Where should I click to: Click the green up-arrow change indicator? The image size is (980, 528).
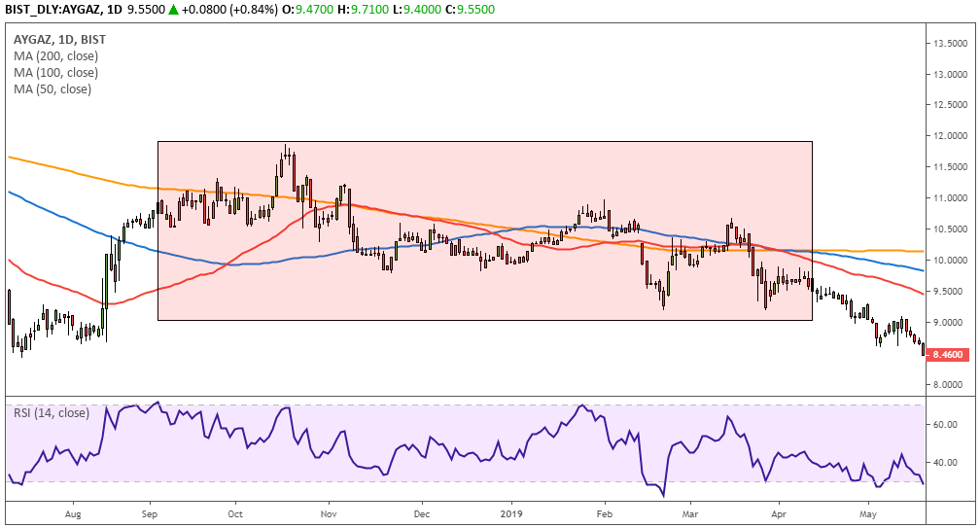(173, 10)
